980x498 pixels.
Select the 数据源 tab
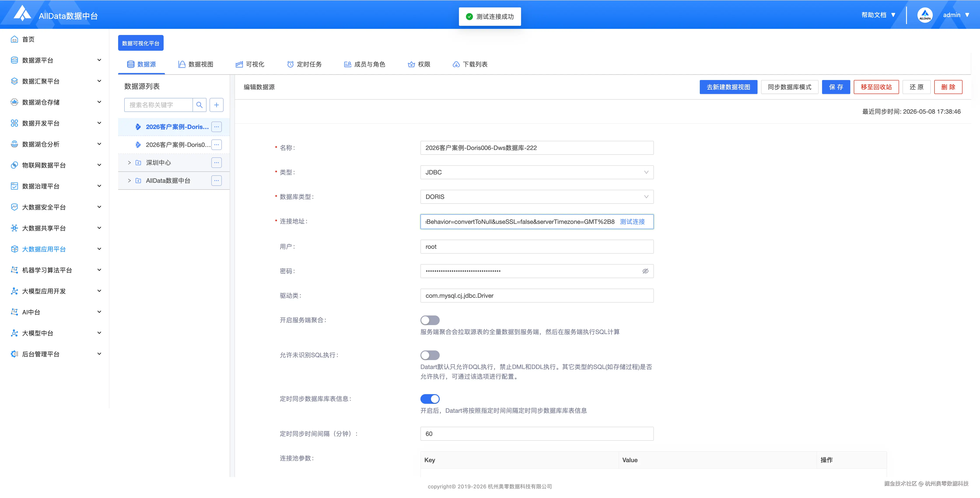(142, 64)
